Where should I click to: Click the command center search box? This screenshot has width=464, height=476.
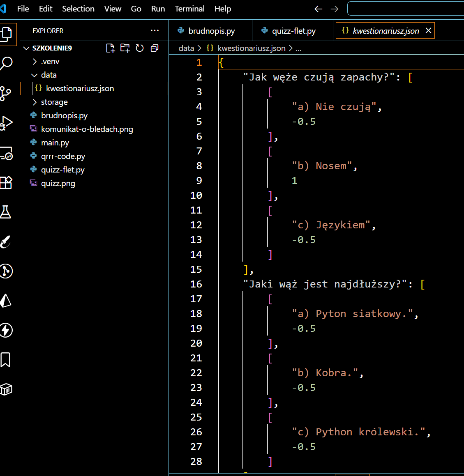coord(405,9)
